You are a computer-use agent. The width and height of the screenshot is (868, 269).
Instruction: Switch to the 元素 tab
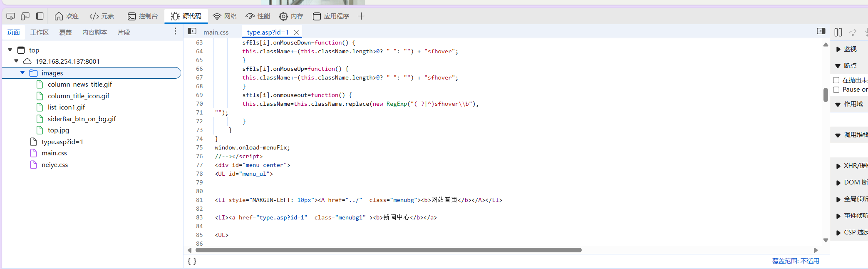point(102,16)
